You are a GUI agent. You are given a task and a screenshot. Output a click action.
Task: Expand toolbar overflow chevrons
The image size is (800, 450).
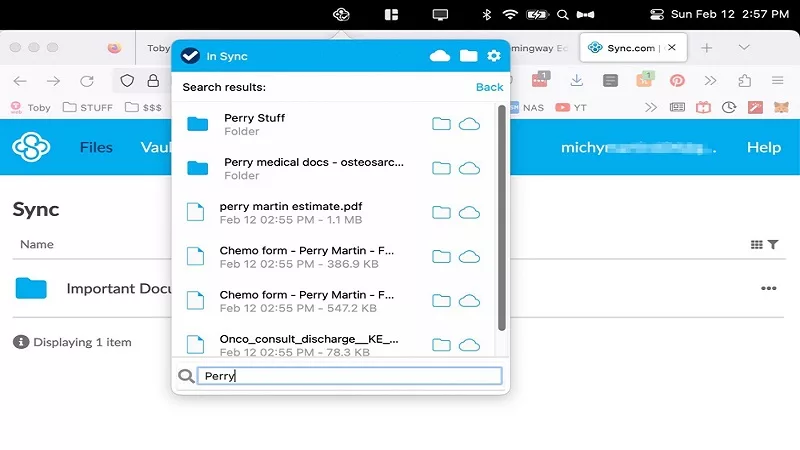click(x=710, y=81)
